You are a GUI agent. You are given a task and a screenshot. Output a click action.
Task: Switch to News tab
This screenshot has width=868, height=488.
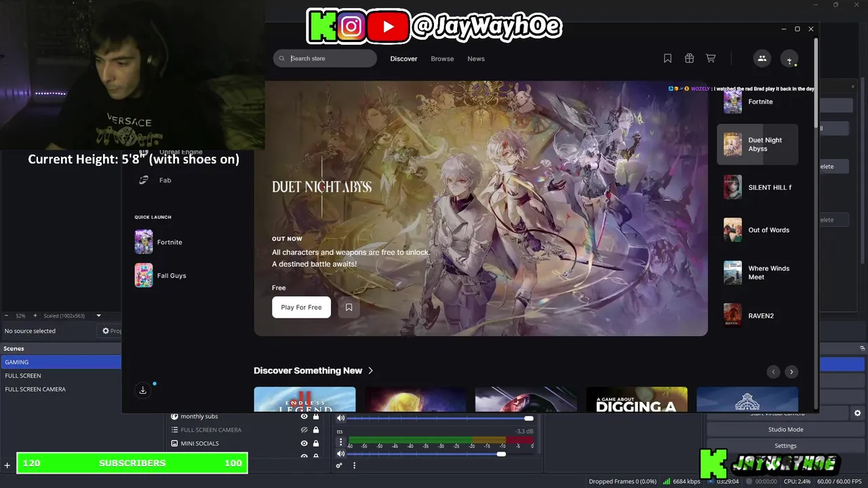point(476,58)
